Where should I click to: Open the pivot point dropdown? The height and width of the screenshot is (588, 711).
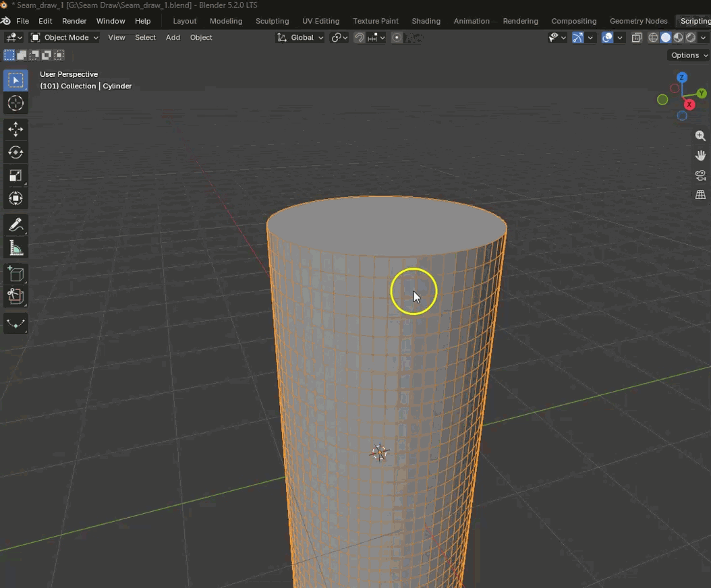[x=339, y=38]
